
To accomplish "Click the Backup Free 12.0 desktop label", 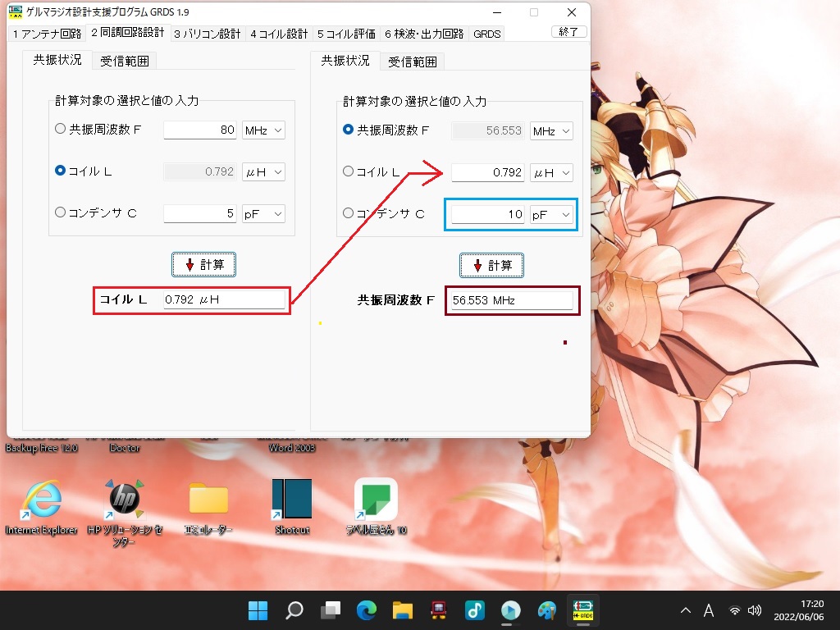I will (42, 448).
